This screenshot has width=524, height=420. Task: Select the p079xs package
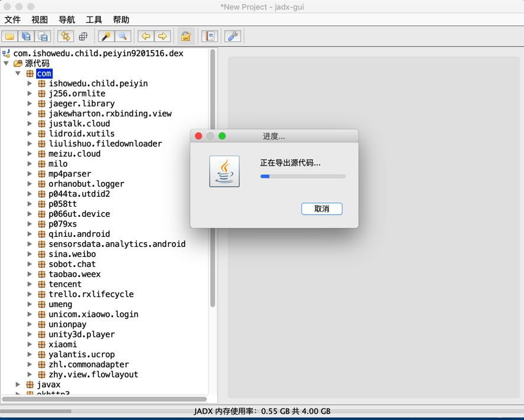tap(63, 224)
